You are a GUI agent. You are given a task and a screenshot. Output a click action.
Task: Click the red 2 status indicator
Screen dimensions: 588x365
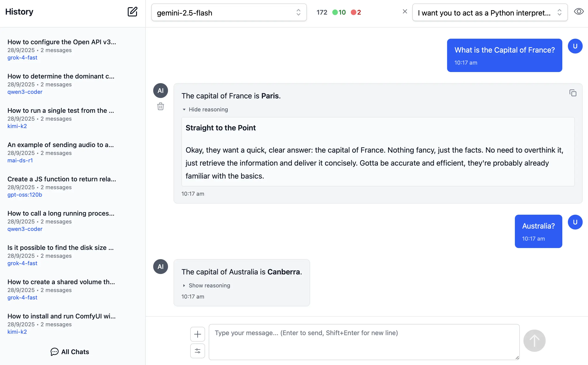click(x=356, y=12)
